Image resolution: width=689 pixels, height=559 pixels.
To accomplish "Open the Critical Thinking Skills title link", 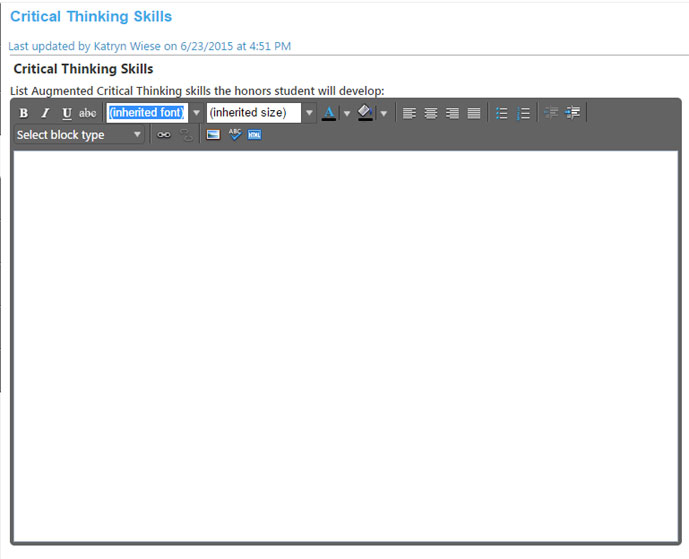I will [x=91, y=16].
